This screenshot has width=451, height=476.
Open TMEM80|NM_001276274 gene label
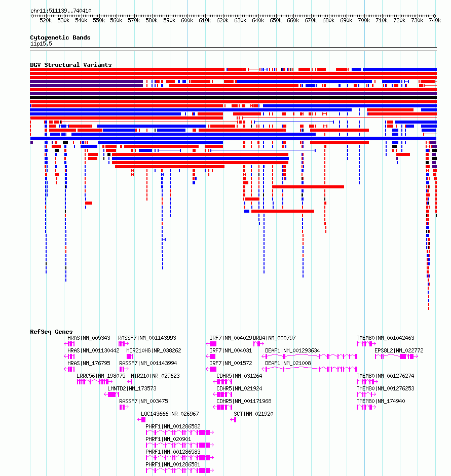click(386, 376)
